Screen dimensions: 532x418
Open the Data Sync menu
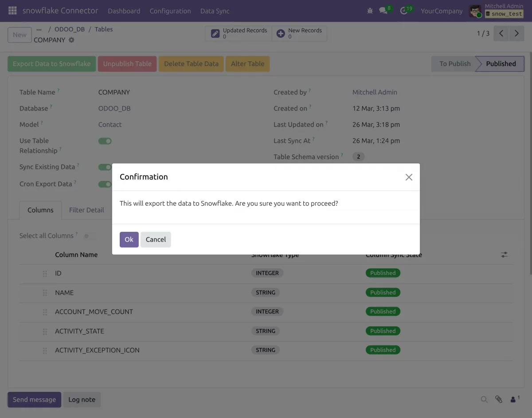tap(215, 11)
